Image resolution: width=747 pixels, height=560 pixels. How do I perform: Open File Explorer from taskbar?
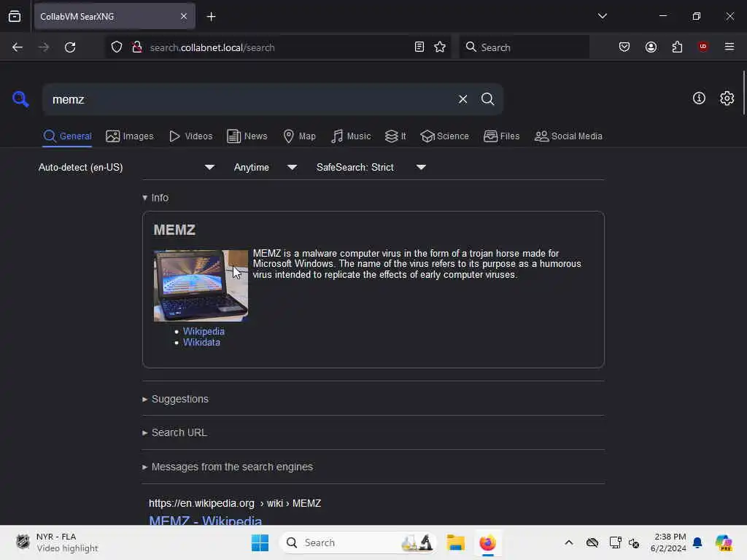[x=455, y=542]
